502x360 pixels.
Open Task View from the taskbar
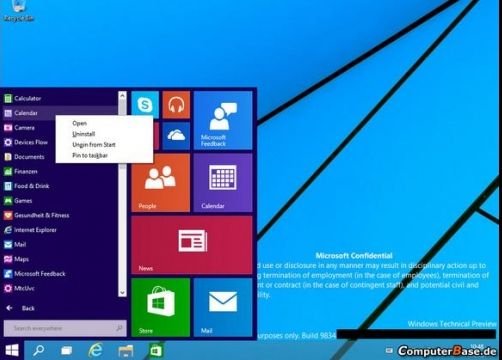67,350
